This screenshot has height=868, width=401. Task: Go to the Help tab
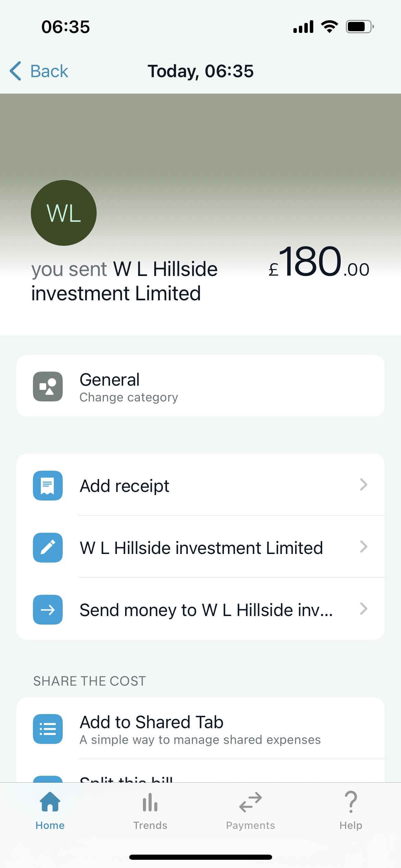click(351, 810)
